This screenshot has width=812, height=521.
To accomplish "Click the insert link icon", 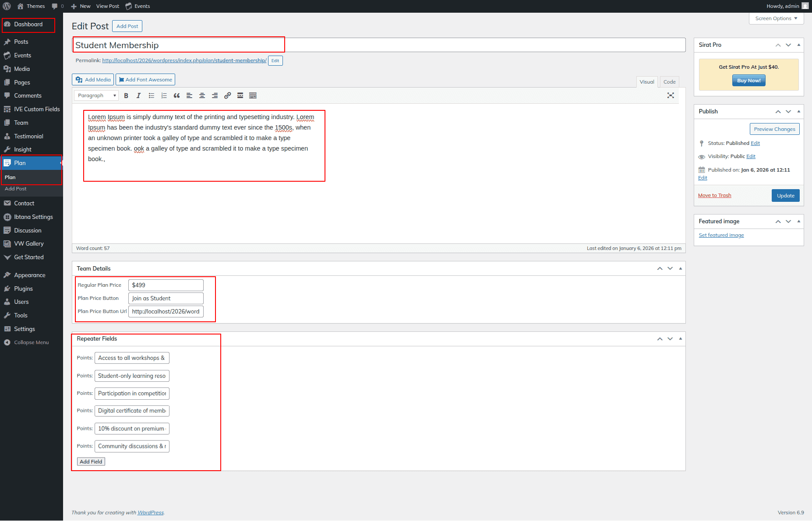I will (227, 95).
